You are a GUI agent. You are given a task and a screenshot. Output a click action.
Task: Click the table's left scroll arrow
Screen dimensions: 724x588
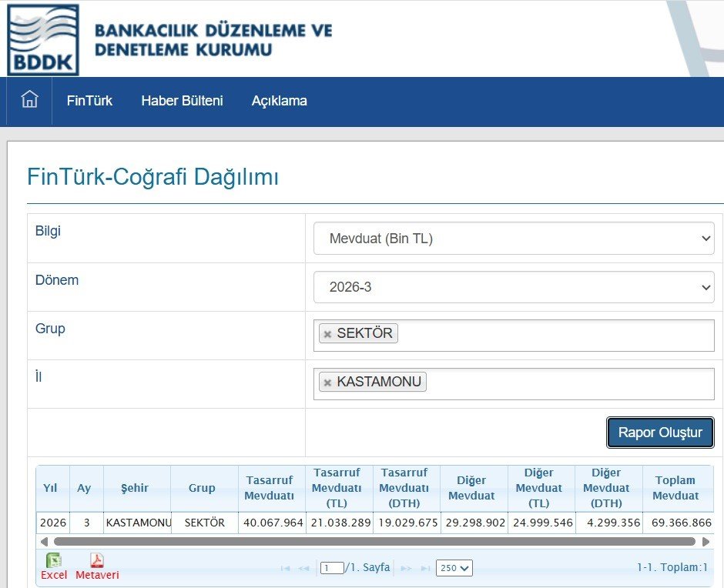(x=44, y=541)
